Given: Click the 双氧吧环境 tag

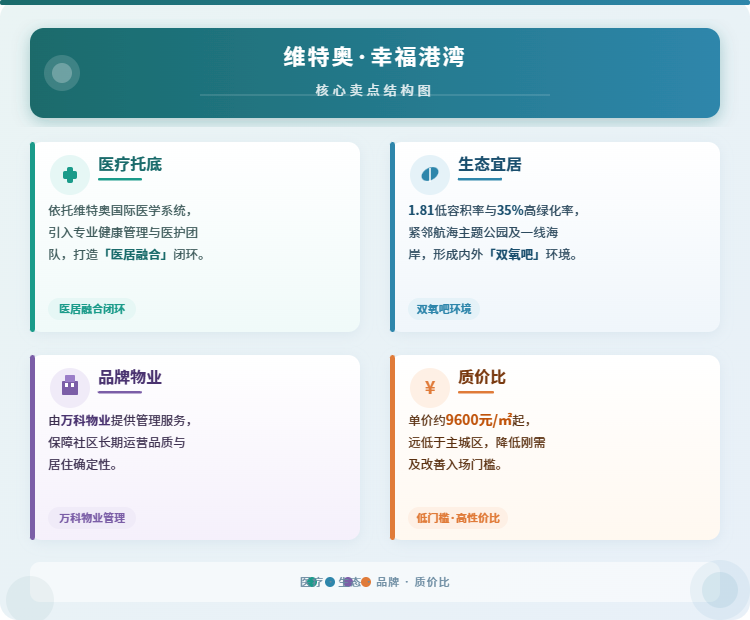Looking at the screenshot, I should 444,309.
